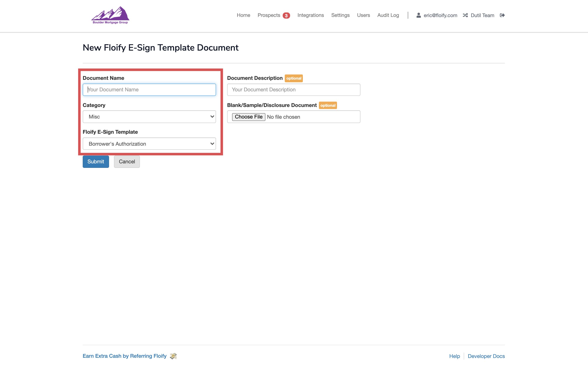Click the 'Category' label
Viewport: 588px width, 367px height.
tap(94, 105)
